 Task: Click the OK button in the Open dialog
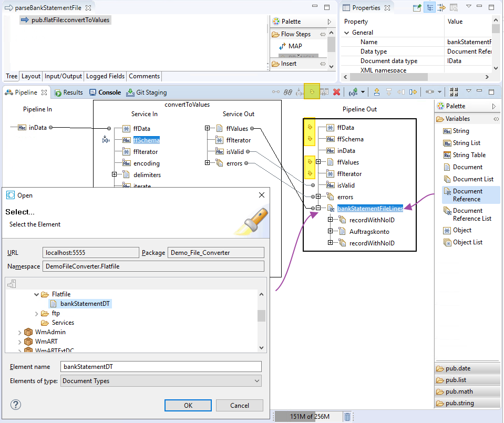[188, 405]
